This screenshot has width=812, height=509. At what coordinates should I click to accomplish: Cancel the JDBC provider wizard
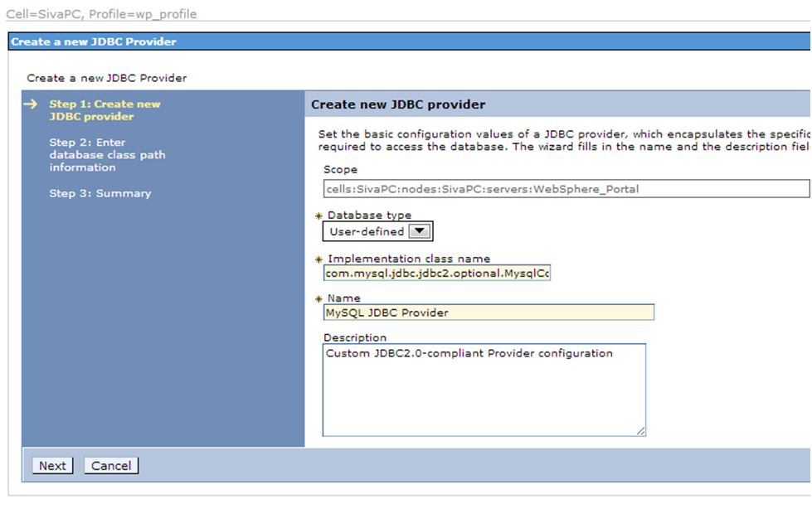point(111,465)
